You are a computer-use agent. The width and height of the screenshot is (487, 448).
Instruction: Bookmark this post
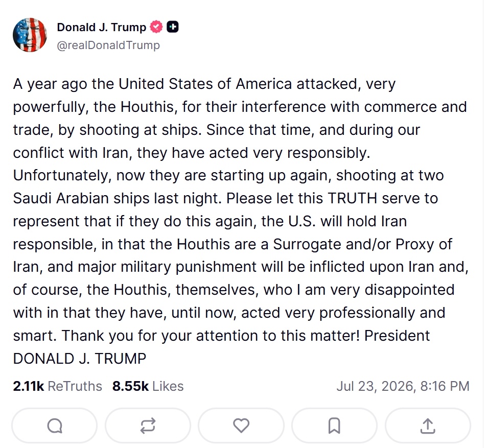(335, 426)
